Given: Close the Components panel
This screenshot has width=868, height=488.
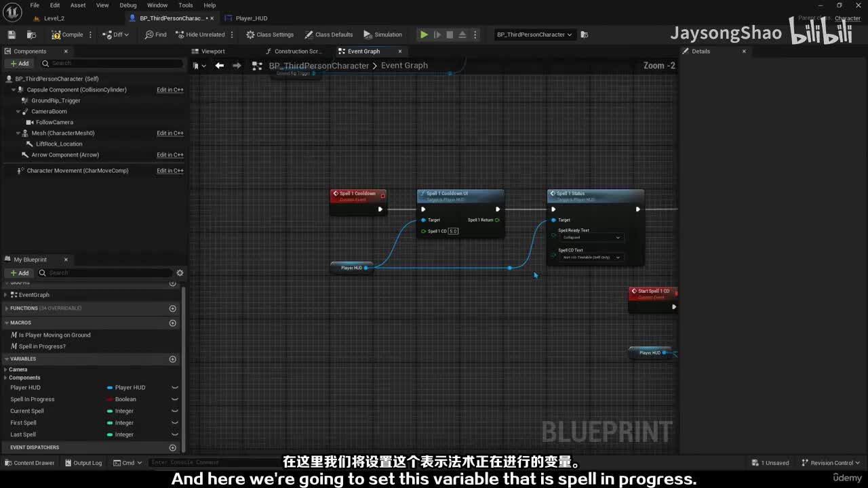Looking at the screenshot, I should 66,52.
